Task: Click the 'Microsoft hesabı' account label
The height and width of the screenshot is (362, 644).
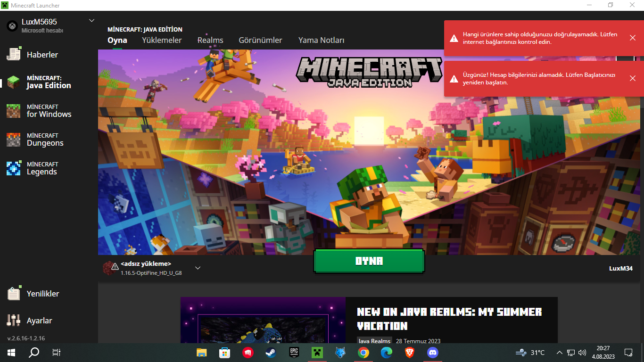Action: pos(42,30)
